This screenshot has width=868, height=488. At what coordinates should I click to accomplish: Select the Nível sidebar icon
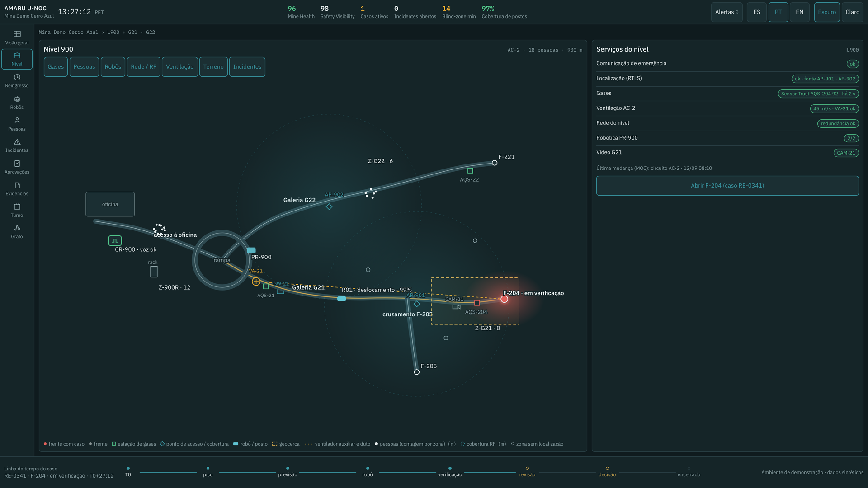click(x=17, y=59)
